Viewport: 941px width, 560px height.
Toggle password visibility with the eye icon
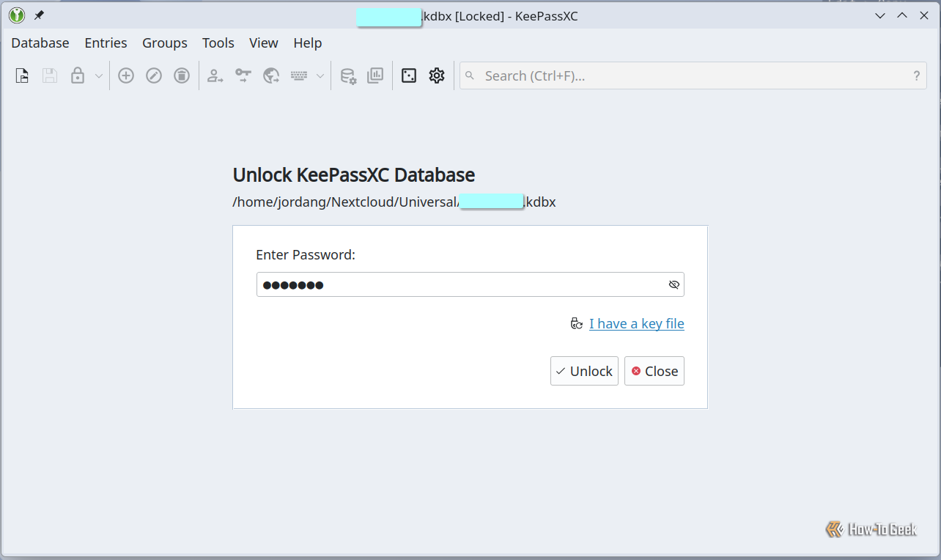point(674,284)
